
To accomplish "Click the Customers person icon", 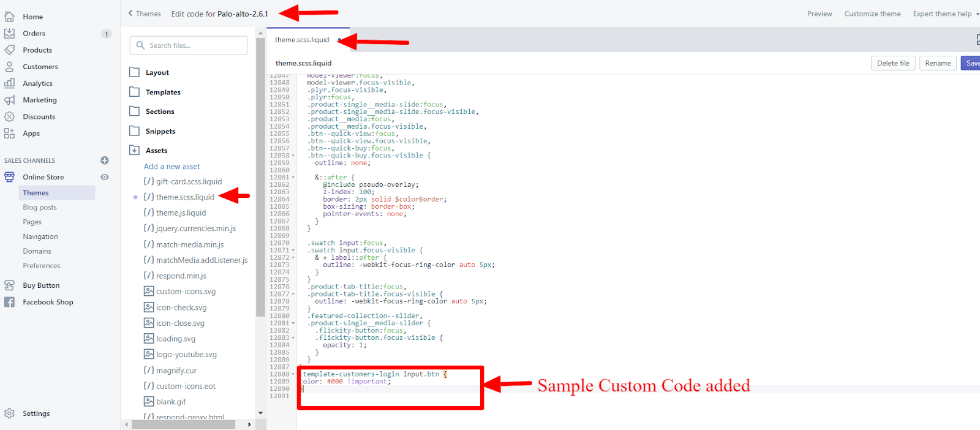I will (9, 66).
